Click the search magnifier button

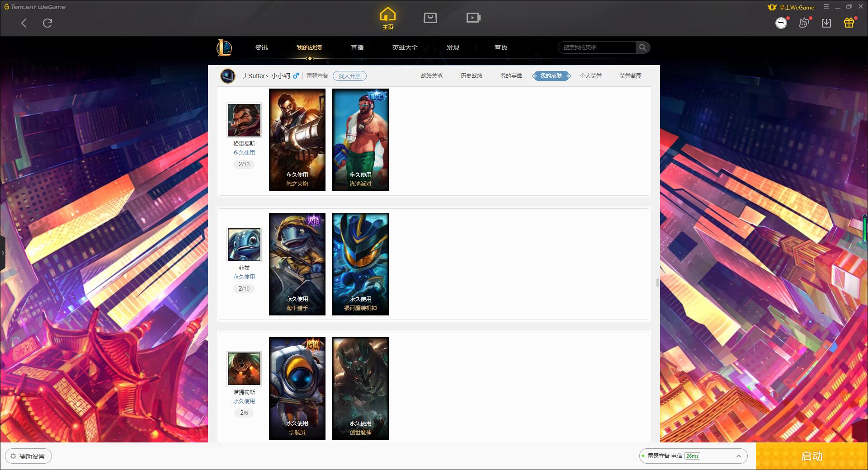[642, 47]
